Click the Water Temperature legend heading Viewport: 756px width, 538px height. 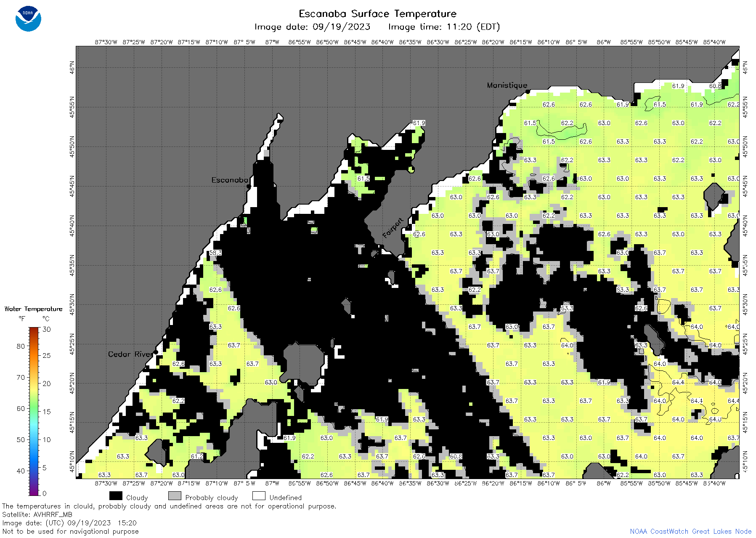[34, 309]
